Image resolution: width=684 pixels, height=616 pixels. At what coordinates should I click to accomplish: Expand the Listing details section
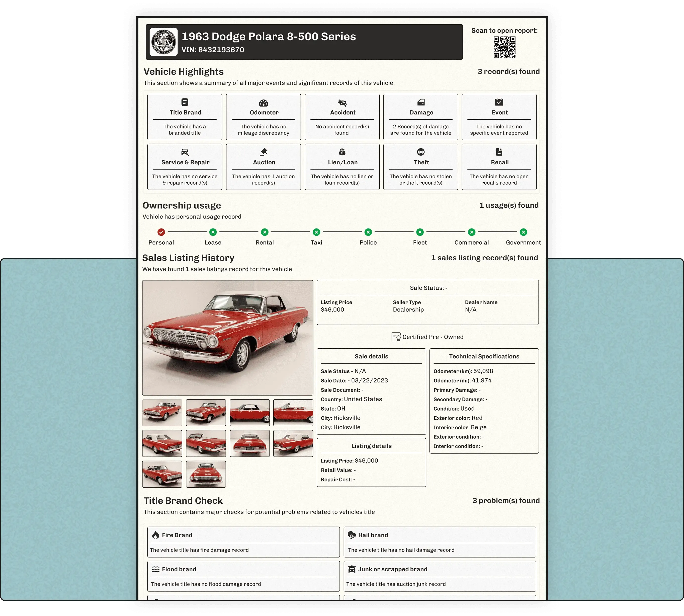371,446
